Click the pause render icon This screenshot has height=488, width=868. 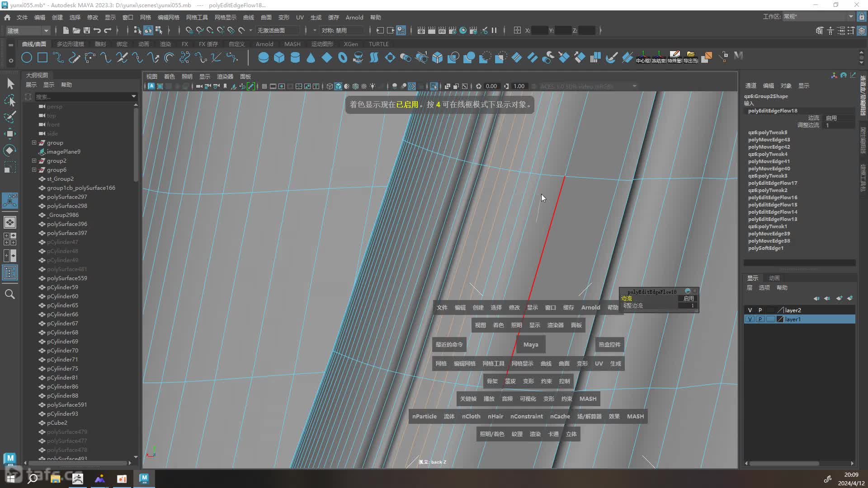click(x=494, y=30)
